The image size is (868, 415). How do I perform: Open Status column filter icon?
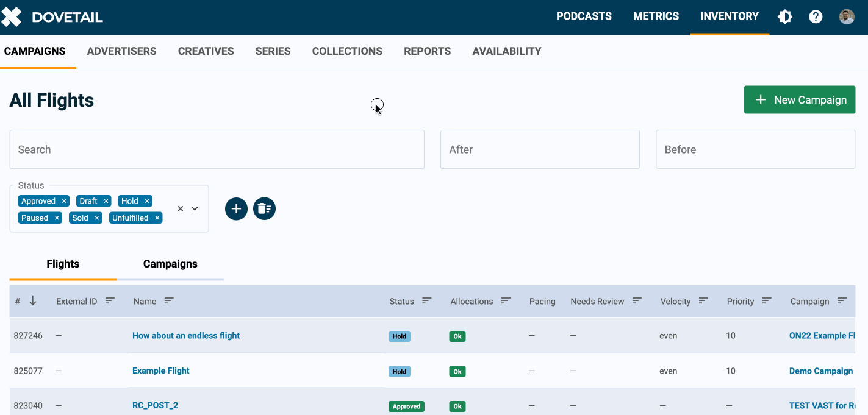tap(427, 301)
